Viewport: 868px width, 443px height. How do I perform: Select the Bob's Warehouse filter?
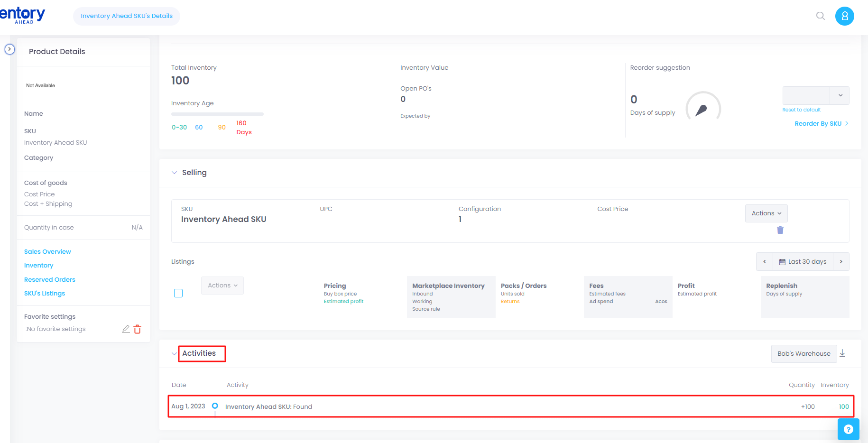tap(804, 354)
